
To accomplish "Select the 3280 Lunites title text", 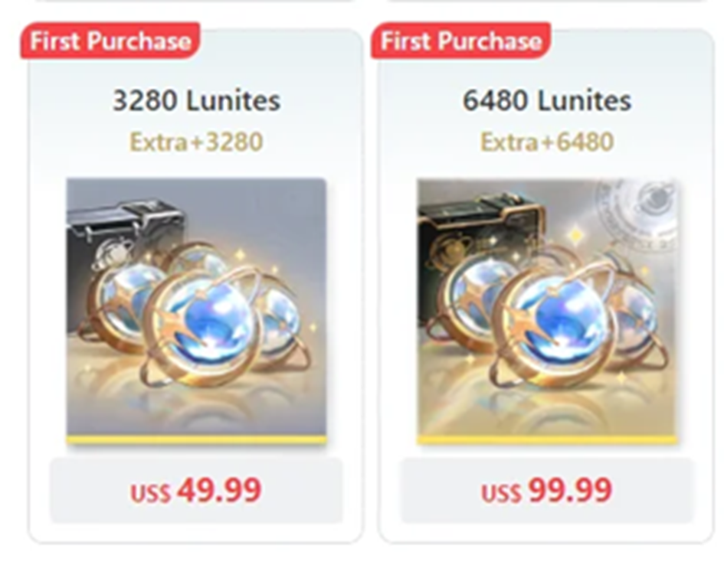I will click(x=197, y=100).
